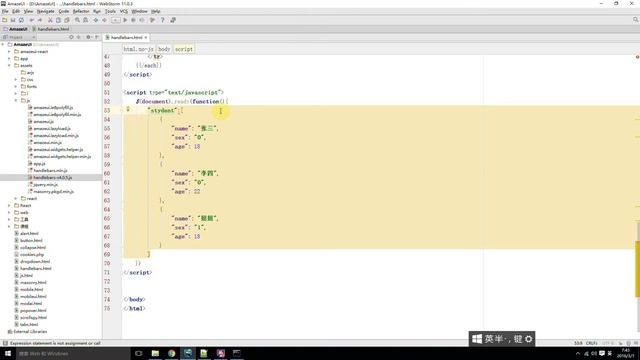Open the Project view selector dropdown
Image resolution: width=640 pixels, height=360 pixels.
tap(19, 37)
